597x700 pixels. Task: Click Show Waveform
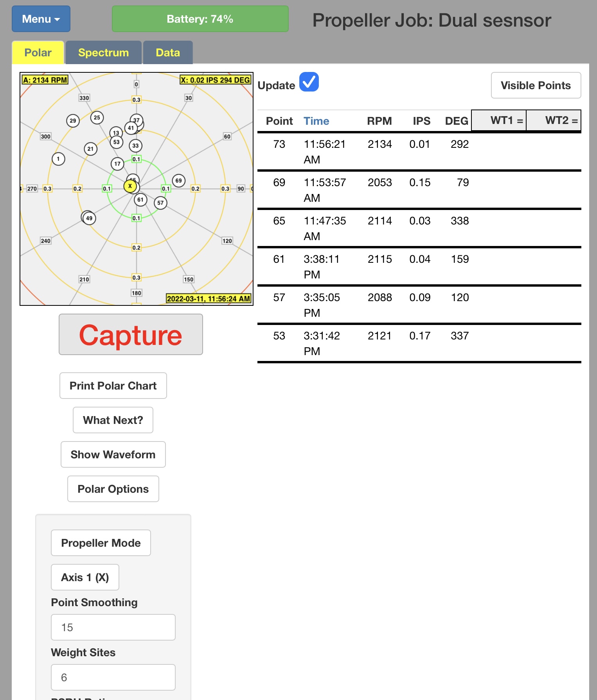click(x=113, y=454)
